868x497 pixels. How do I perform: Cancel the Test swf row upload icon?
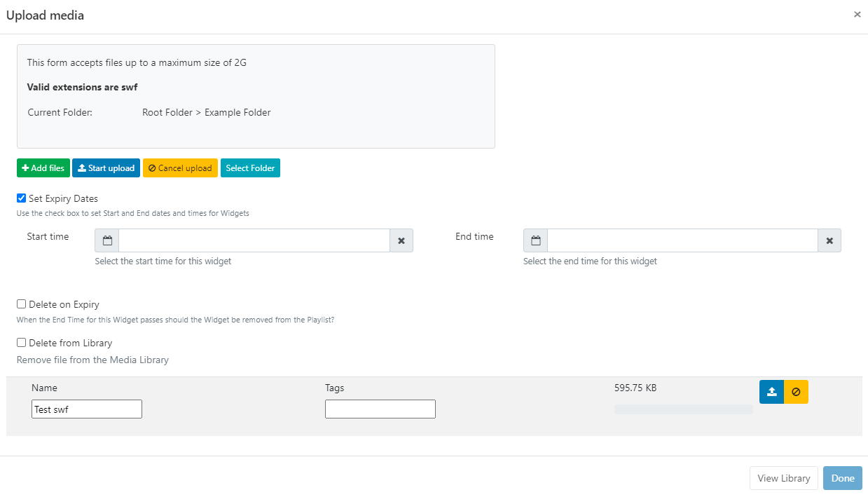click(x=796, y=392)
